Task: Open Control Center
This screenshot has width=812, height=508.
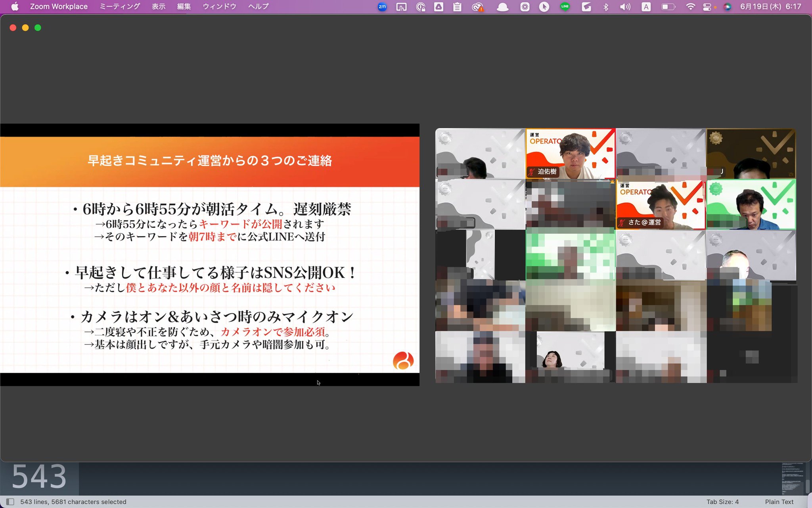Action: 707,7
